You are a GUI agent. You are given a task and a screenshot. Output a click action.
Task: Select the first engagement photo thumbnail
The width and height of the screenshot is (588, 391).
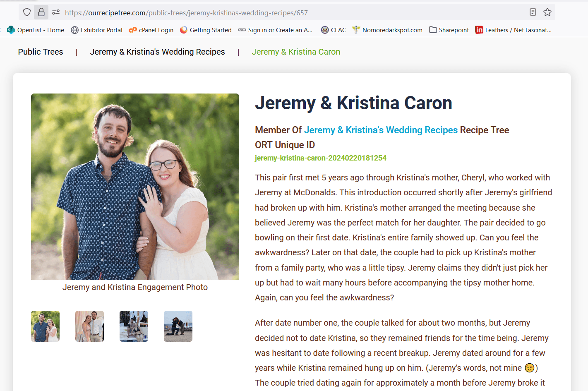click(46, 326)
